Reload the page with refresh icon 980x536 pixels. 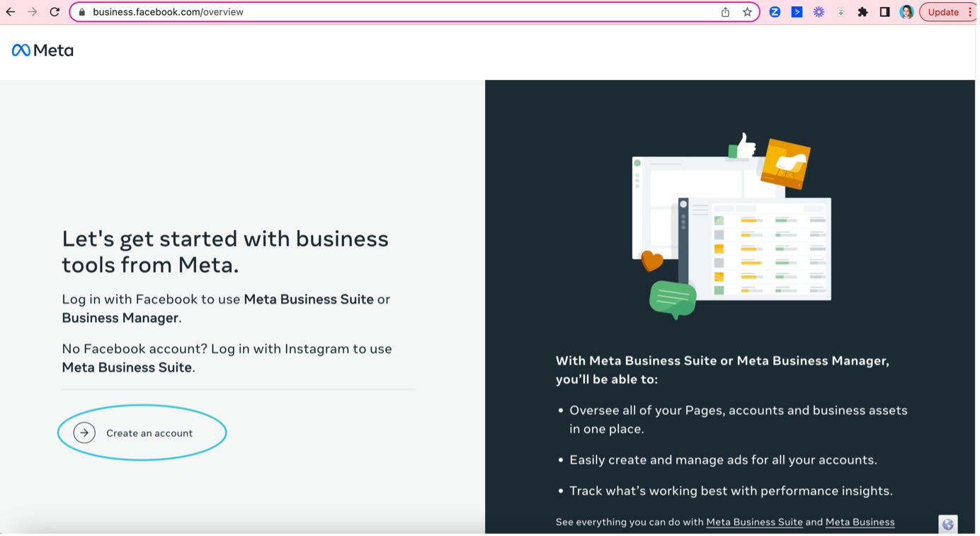55,12
